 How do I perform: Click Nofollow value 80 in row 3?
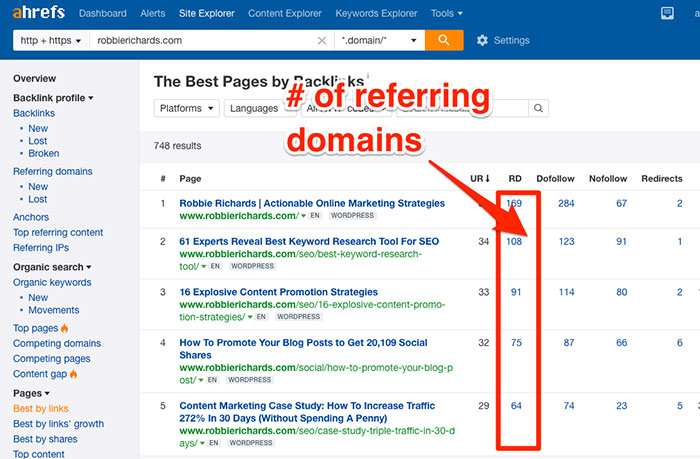(x=622, y=292)
